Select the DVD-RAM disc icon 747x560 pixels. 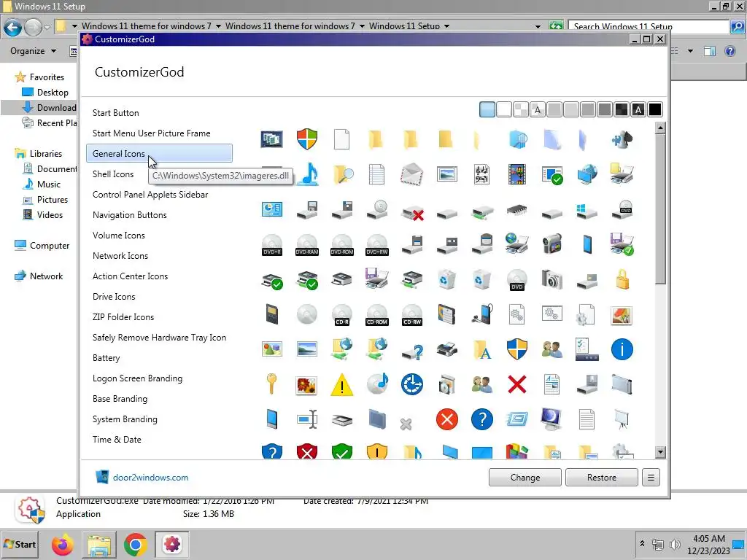pos(307,245)
